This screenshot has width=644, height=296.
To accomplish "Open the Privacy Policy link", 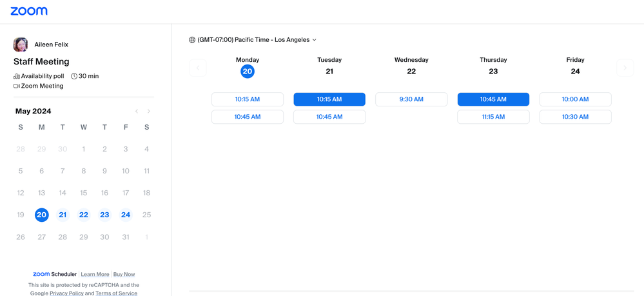I will coord(66,293).
